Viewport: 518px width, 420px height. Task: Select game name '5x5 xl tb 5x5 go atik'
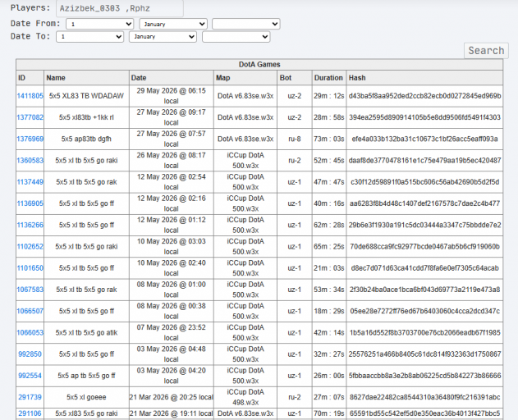pos(86,332)
